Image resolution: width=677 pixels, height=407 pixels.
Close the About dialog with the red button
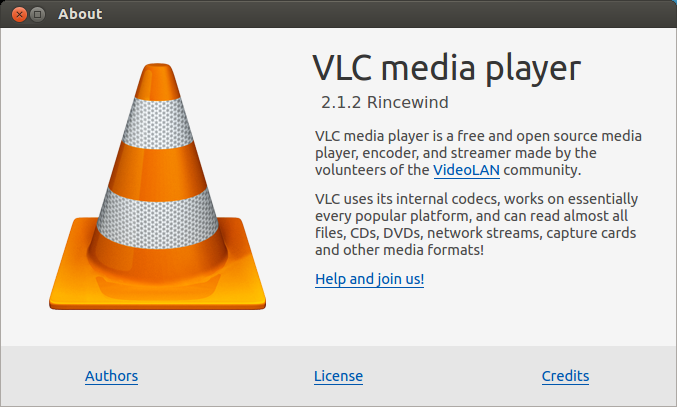click(x=19, y=14)
